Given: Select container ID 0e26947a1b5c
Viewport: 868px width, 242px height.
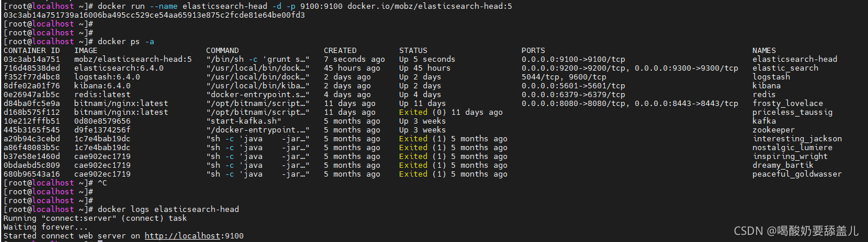Looking at the screenshot, I should tap(32, 95).
